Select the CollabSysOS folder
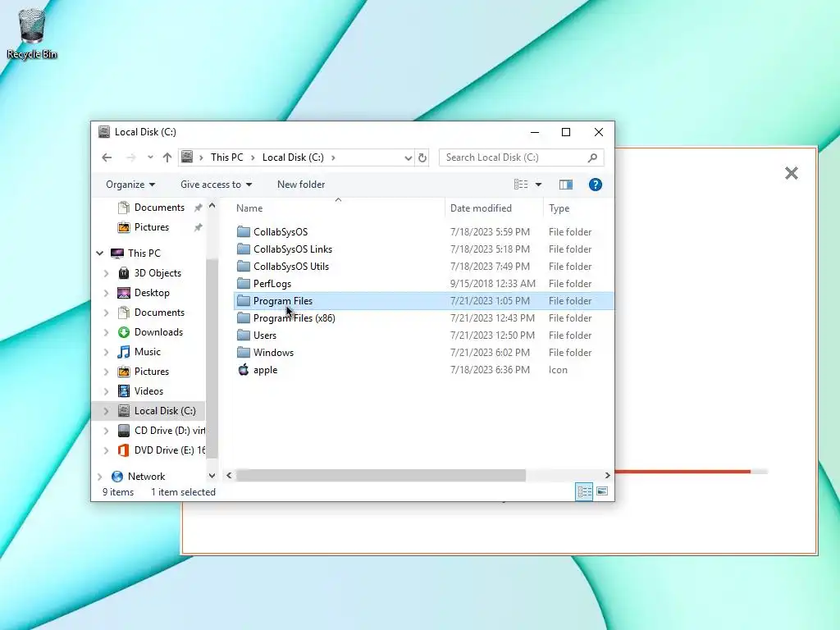The image size is (840, 630). 281,232
